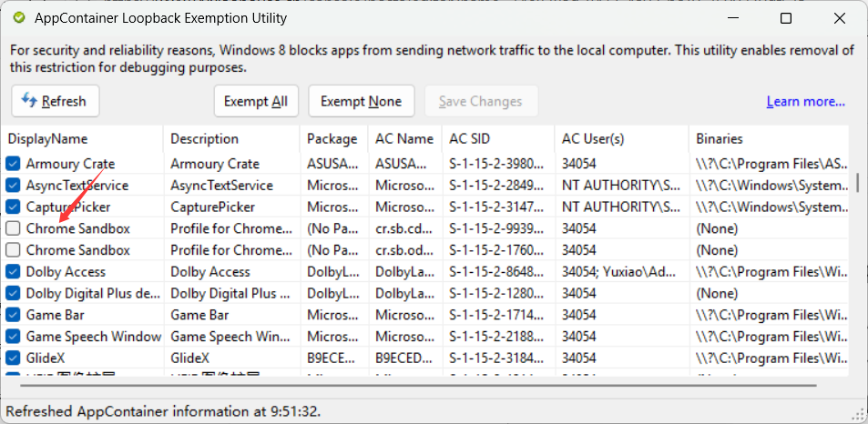The image size is (868, 424).
Task: Click the Package column header
Action: [x=332, y=139]
